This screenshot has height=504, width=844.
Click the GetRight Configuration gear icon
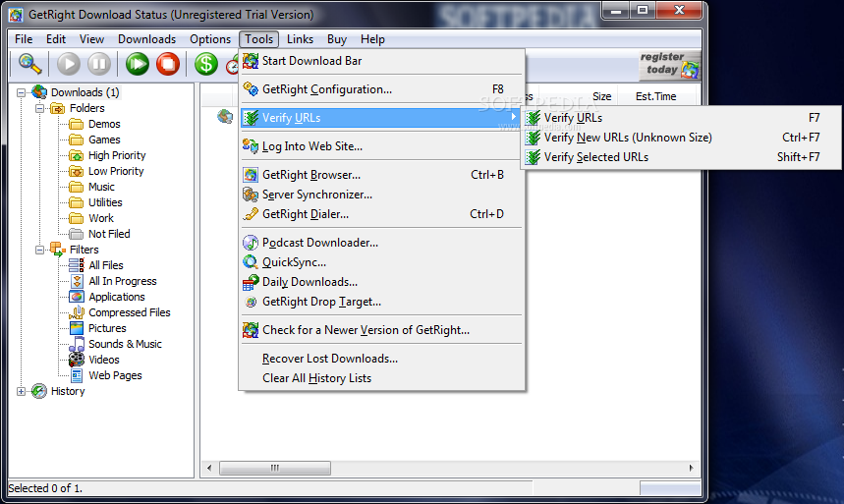coord(251,88)
